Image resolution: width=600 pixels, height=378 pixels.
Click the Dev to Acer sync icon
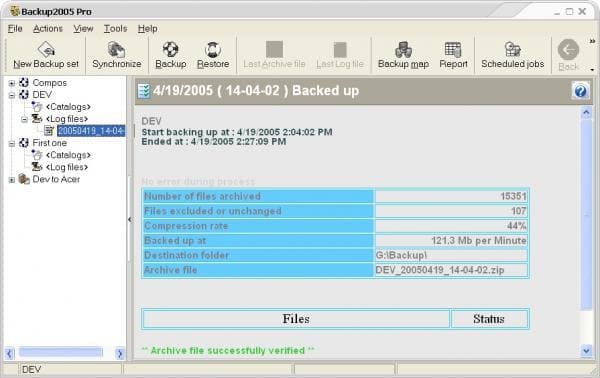coord(24,179)
